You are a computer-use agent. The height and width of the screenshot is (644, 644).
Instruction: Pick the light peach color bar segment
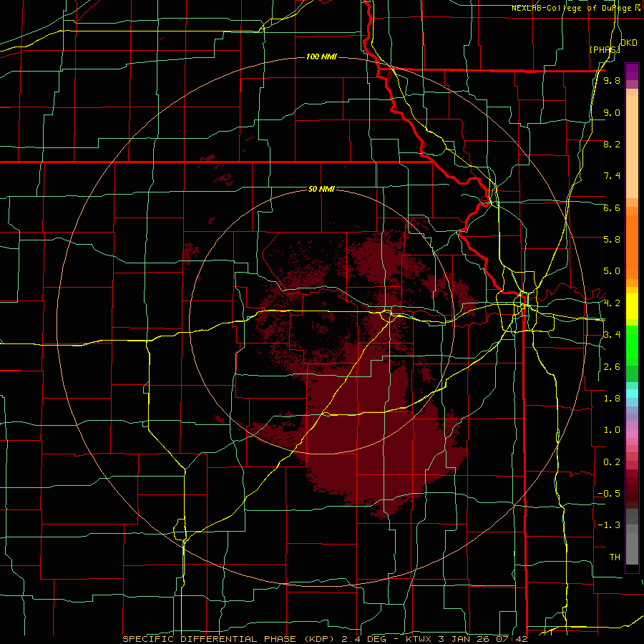pos(632,147)
